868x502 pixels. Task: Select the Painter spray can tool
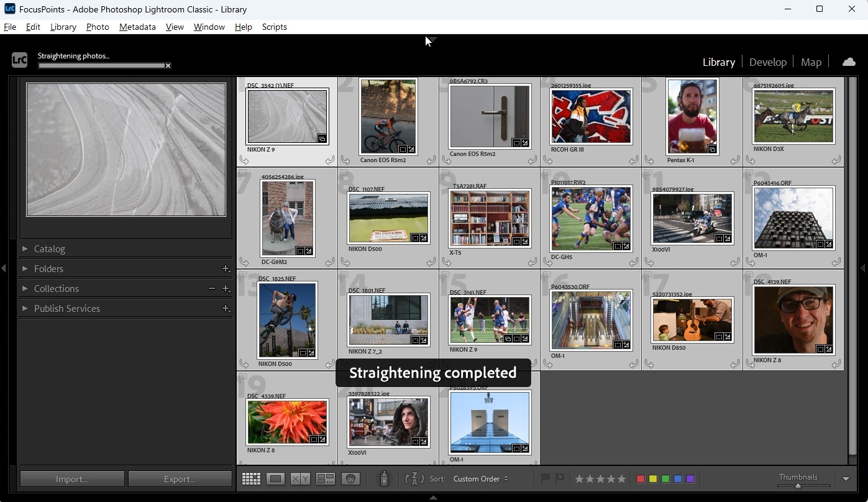coord(384,478)
